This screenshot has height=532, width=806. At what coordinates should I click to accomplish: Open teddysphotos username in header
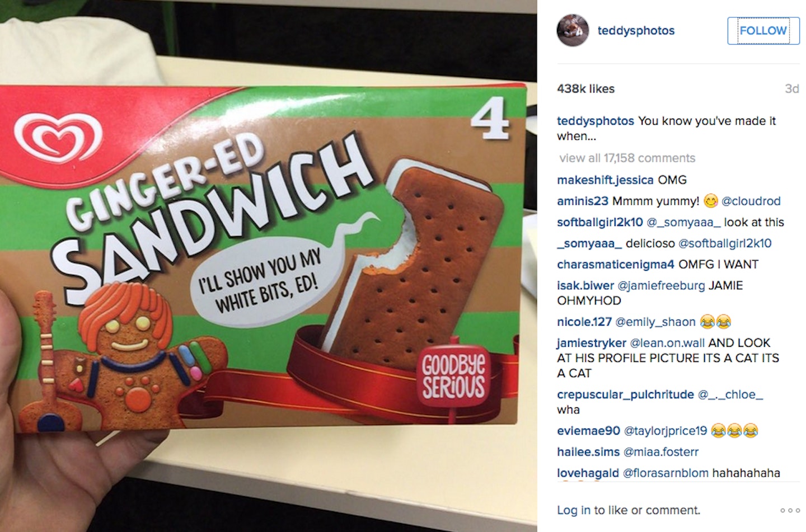click(636, 31)
